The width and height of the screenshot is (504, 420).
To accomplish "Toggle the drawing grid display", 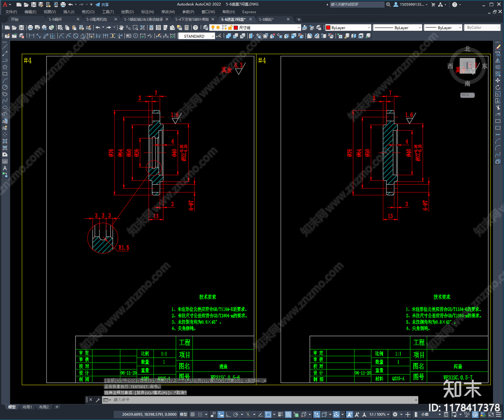I will [x=192, y=414].
